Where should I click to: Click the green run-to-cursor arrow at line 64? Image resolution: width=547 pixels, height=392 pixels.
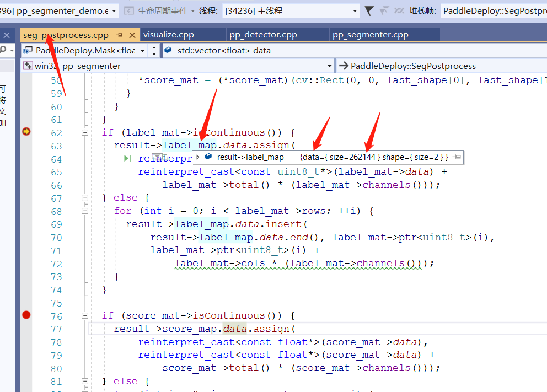(x=127, y=158)
